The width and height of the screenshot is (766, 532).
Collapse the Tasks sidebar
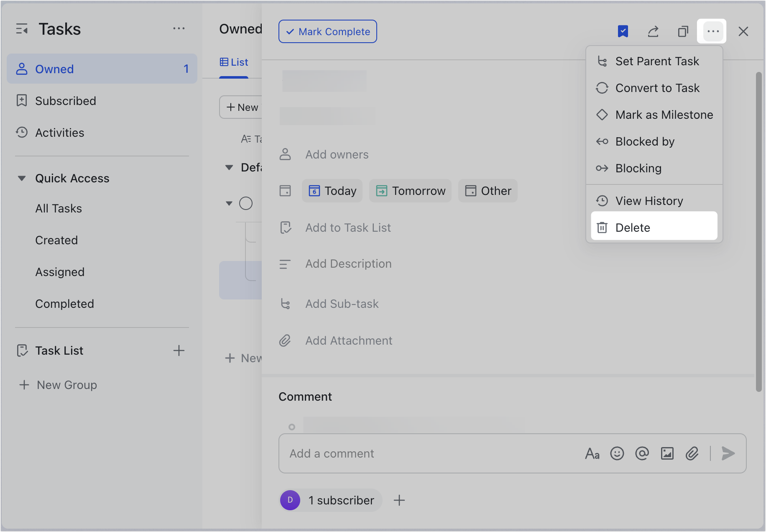point(22,28)
